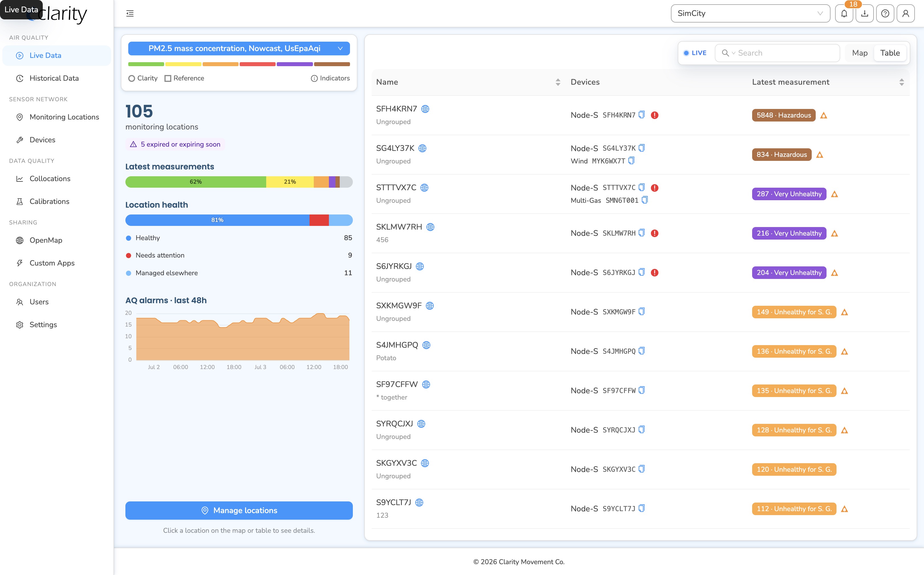Open notifications bell with 18 badge
924x575 pixels.
tap(844, 14)
